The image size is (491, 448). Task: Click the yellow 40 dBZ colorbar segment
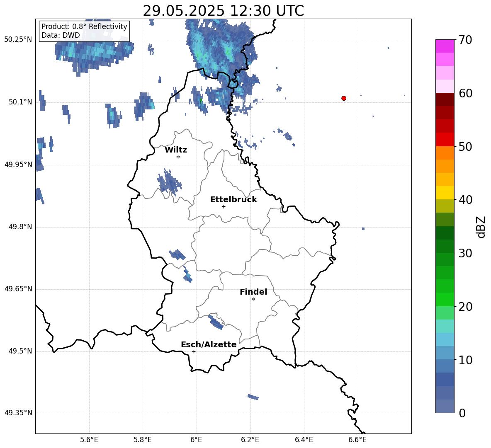[445, 193]
